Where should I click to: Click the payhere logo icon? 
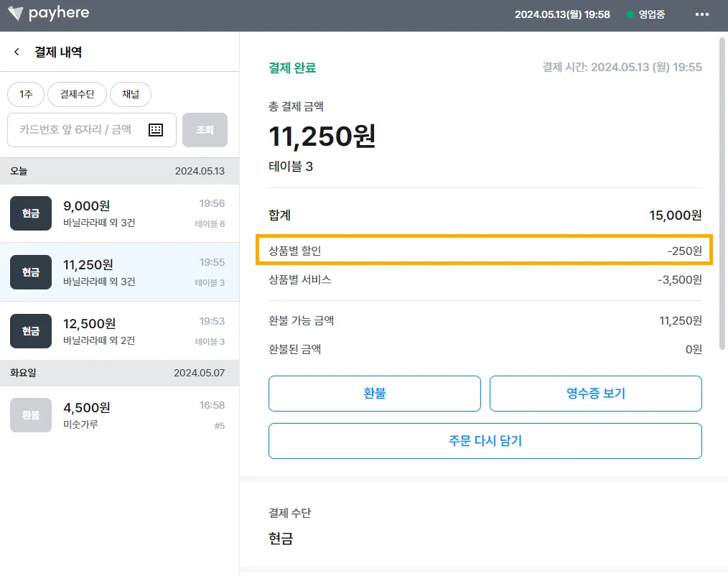14,14
